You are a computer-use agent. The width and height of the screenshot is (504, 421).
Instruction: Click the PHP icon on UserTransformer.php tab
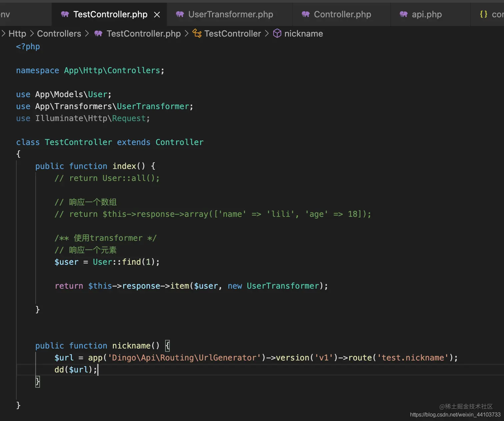180,14
